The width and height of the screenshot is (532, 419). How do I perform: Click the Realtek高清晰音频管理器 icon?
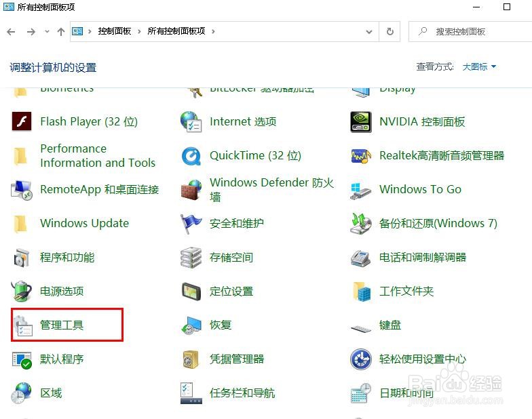(x=361, y=156)
